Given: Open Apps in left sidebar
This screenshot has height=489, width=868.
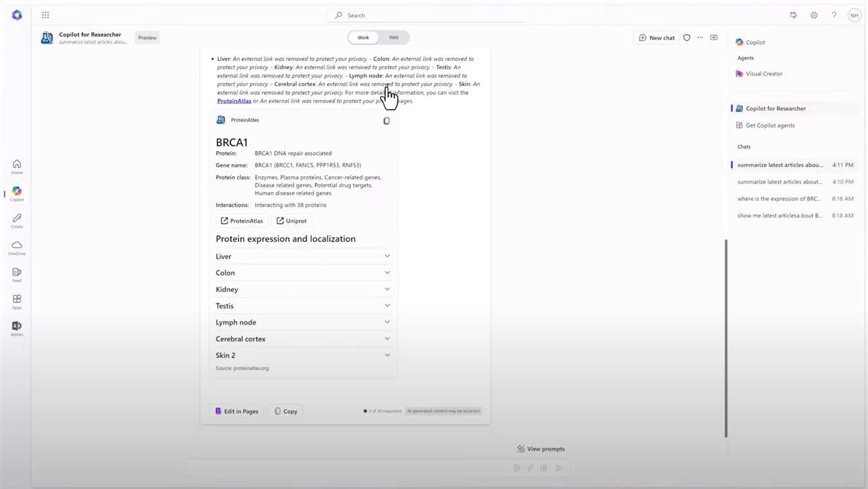Looking at the screenshot, I should click(17, 302).
